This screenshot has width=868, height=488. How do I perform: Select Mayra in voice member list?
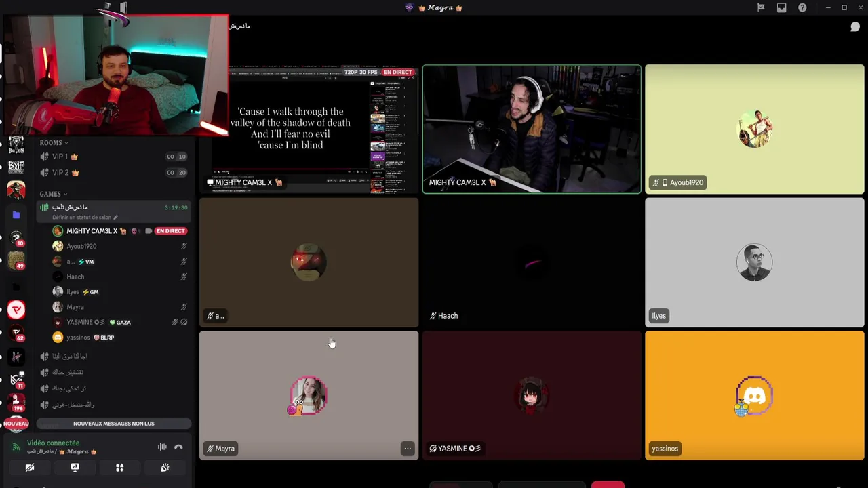[121, 307]
